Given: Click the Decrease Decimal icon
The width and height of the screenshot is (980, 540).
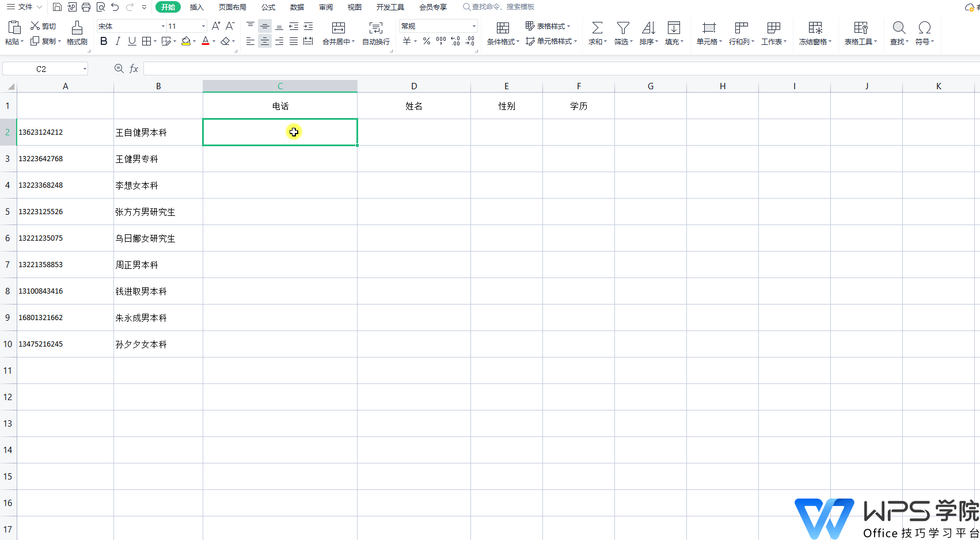Looking at the screenshot, I should 470,41.
